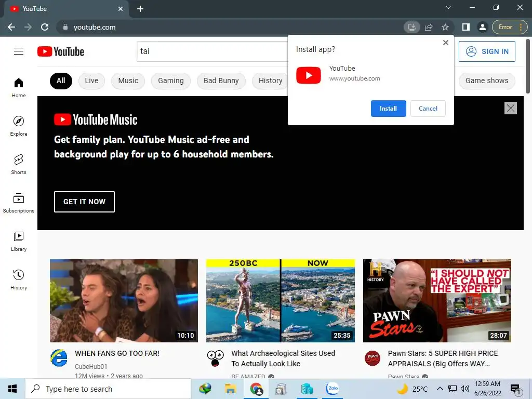Click CubeHub01 channel avatar
Image resolution: width=532 pixels, height=399 pixels.
click(x=59, y=358)
